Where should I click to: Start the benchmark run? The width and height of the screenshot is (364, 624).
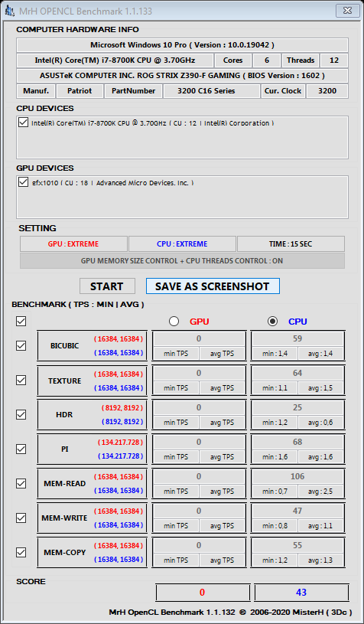click(107, 286)
